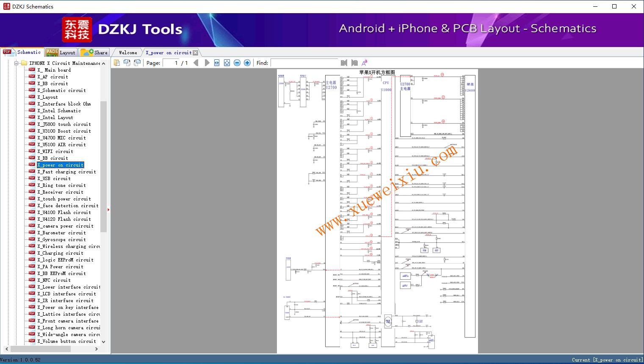Viewport: 644px width, 364px height.
Task: Open the Share tab
Action: [x=94, y=52]
